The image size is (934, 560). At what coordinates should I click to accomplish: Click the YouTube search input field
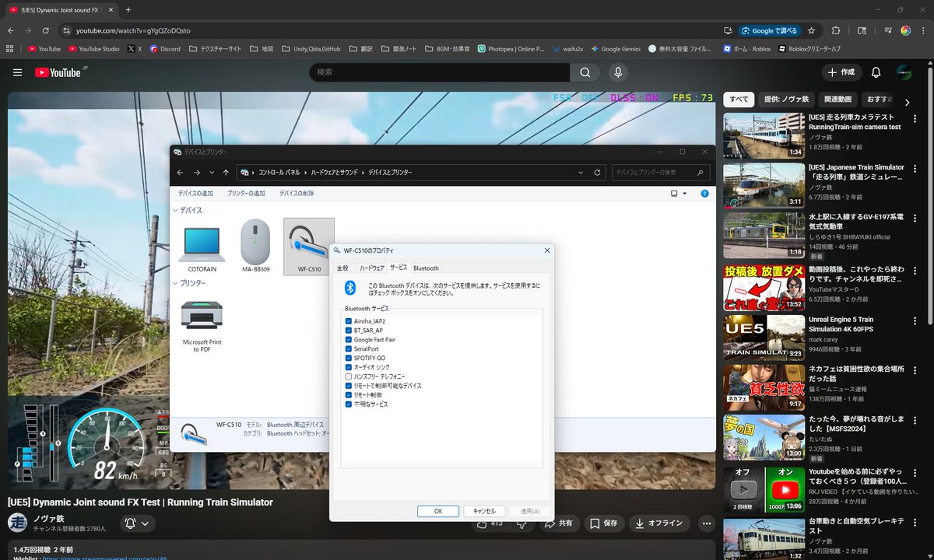439,72
